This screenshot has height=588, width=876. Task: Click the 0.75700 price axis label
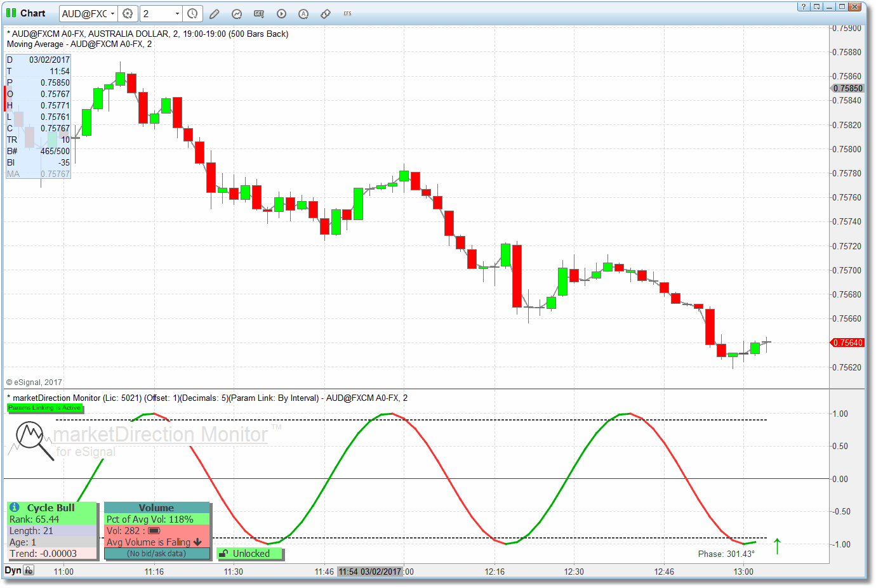click(847, 270)
